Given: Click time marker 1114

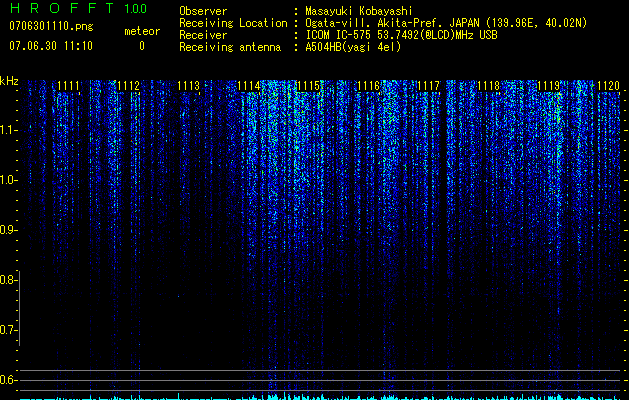Looking at the screenshot, I should coord(248,86).
